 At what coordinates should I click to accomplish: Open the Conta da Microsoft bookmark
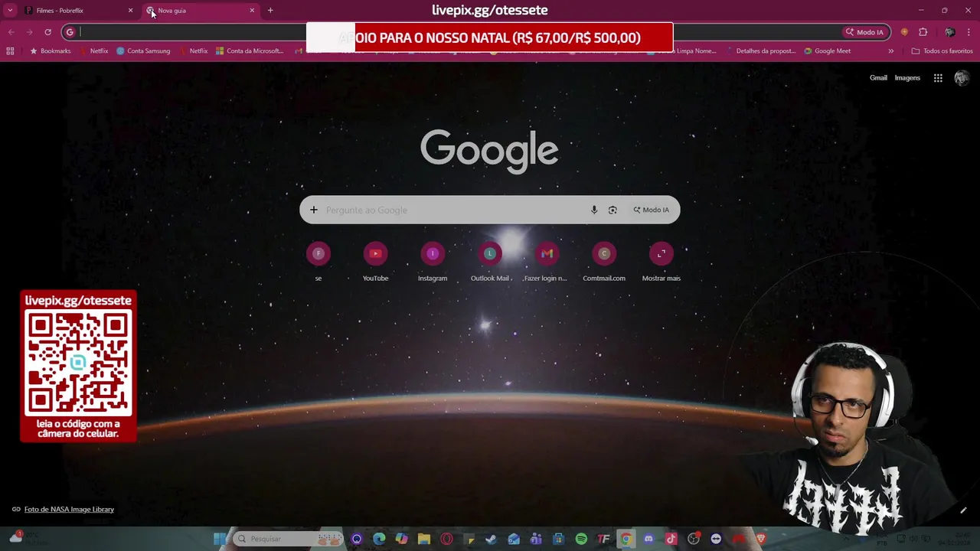tap(250, 51)
